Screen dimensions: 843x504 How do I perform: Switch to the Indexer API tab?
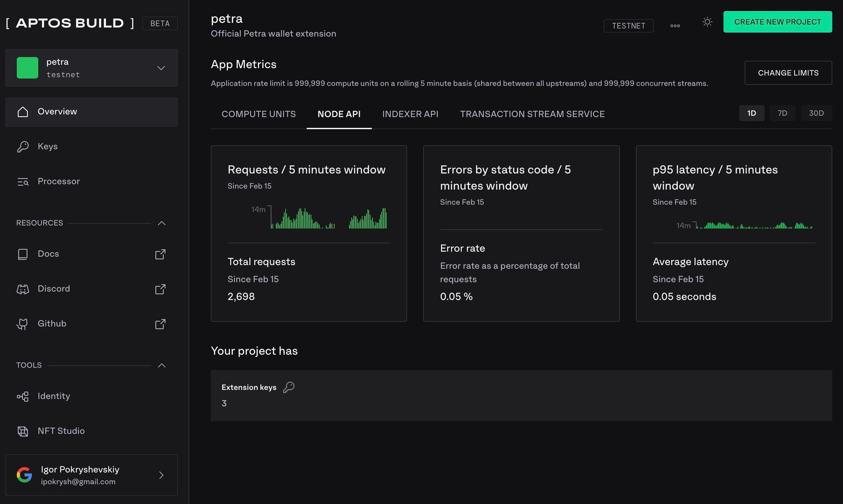[410, 114]
